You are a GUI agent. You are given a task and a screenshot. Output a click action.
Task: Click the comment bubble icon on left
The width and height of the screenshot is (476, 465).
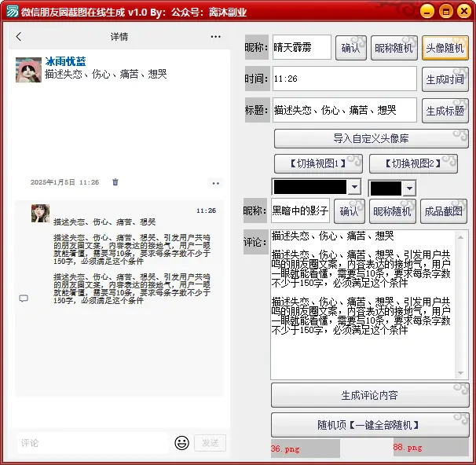(24, 298)
